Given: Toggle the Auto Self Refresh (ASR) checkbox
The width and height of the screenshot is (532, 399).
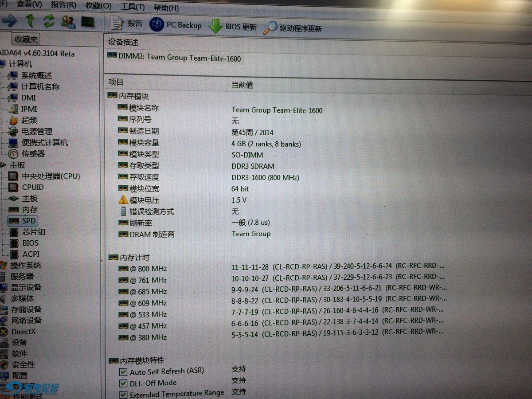Looking at the screenshot, I should [x=123, y=372].
